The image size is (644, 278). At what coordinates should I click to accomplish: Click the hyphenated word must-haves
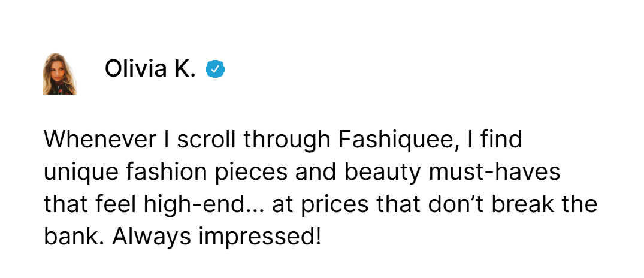click(x=494, y=173)
